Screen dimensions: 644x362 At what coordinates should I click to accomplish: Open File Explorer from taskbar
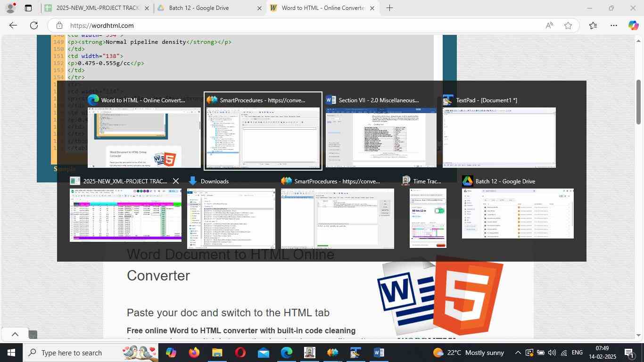(x=217, y=353)
